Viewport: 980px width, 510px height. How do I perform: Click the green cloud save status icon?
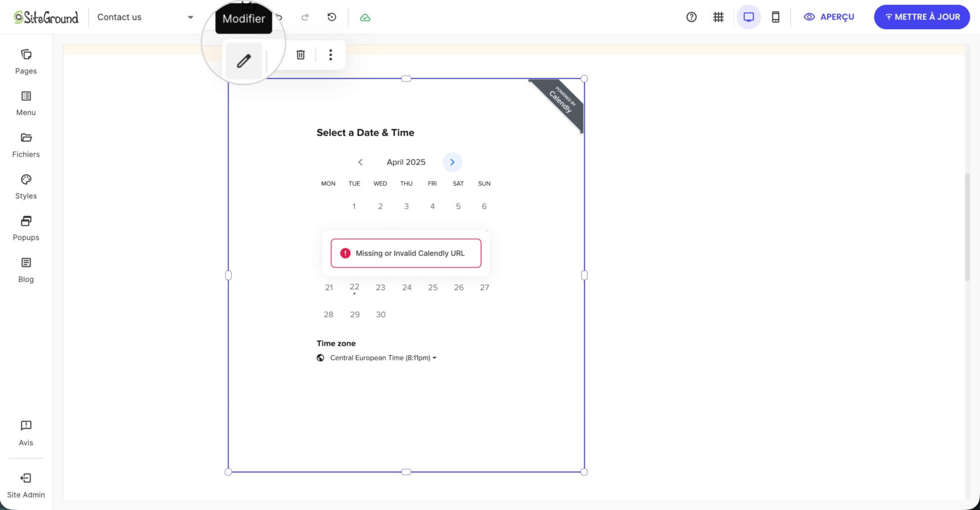coord(365,17)
